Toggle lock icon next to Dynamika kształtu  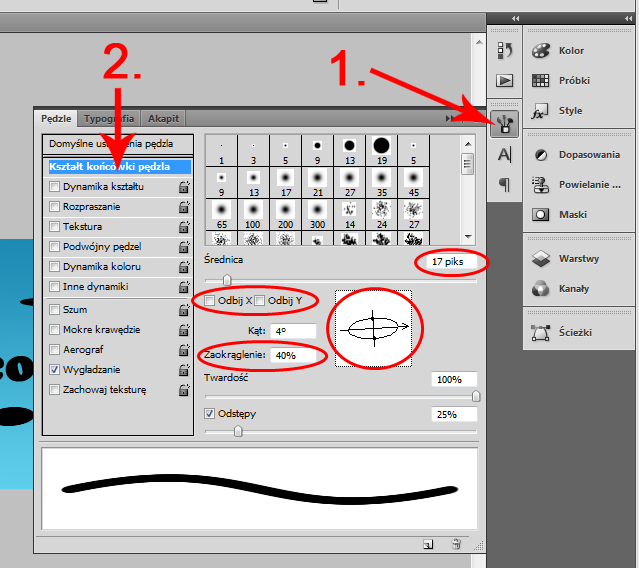click(183, 187)
